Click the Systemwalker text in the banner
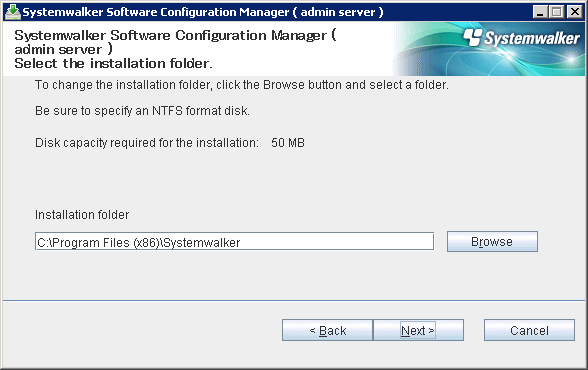The image size is (588, 370). point(532,38)
